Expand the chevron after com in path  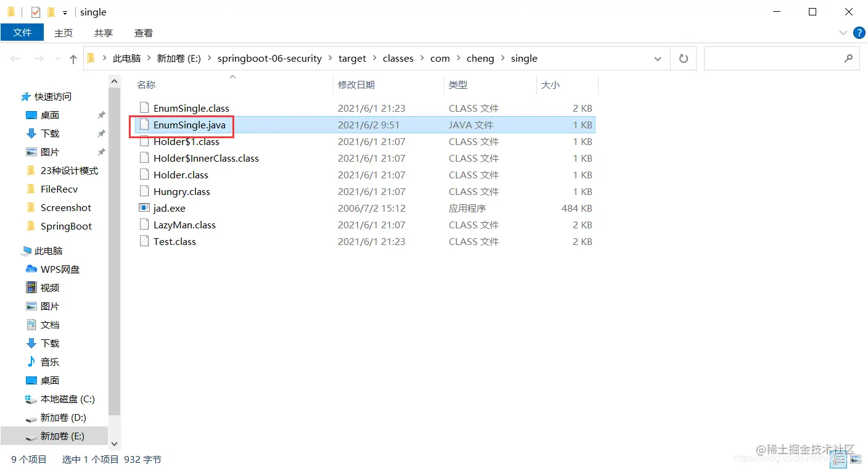tap(457, 59)
